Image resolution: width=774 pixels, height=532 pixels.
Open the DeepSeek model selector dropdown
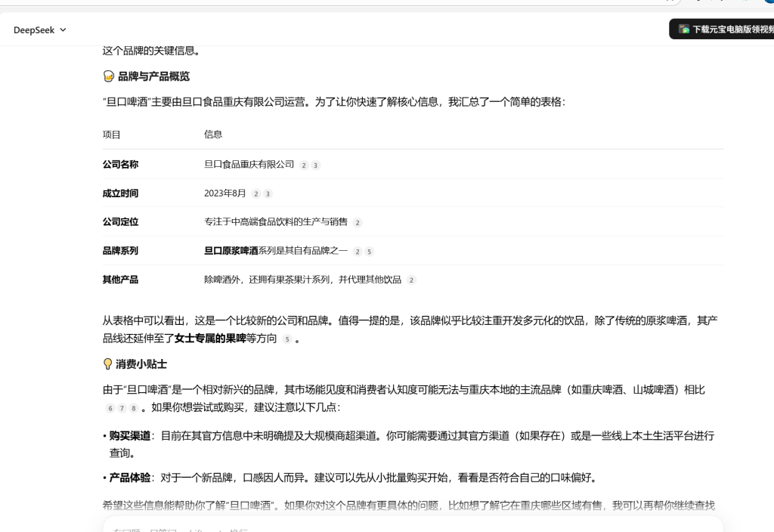point(39,30)
